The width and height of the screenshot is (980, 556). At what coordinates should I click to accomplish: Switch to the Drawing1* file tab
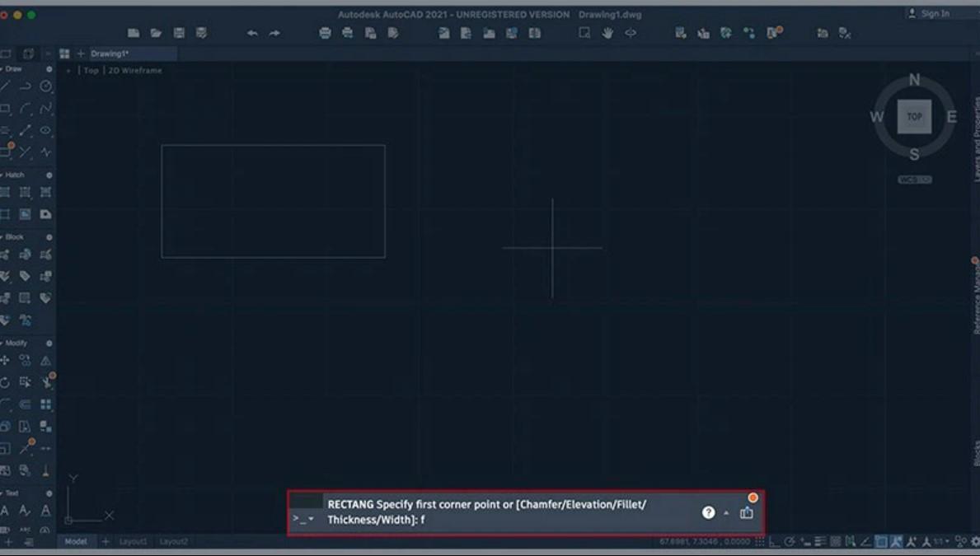pos(133,54)
